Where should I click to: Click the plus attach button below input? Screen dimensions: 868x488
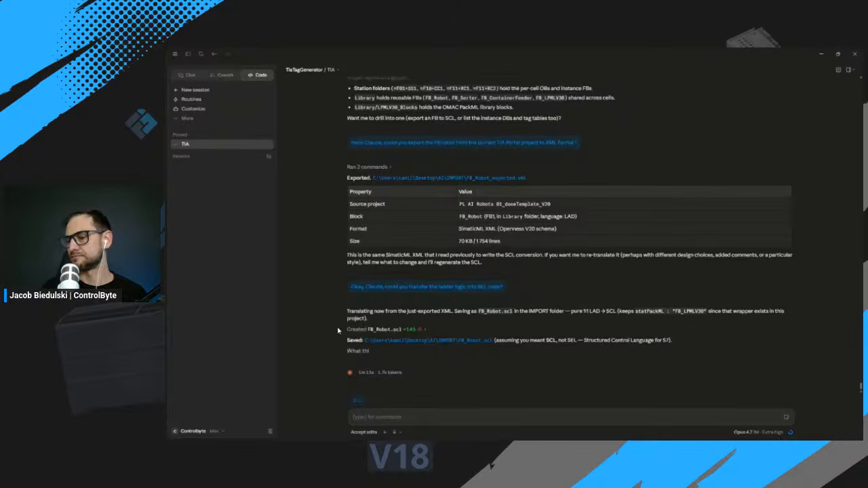coord(384,432)
